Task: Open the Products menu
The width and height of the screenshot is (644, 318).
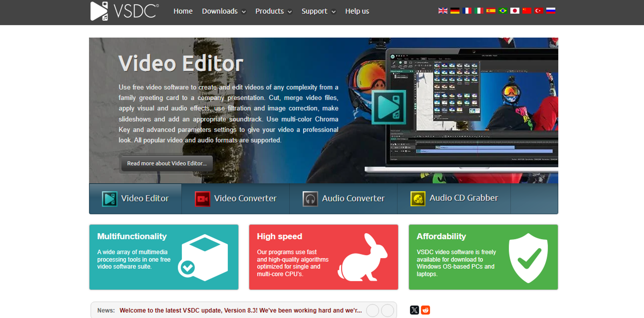Action: pos(270,11)
